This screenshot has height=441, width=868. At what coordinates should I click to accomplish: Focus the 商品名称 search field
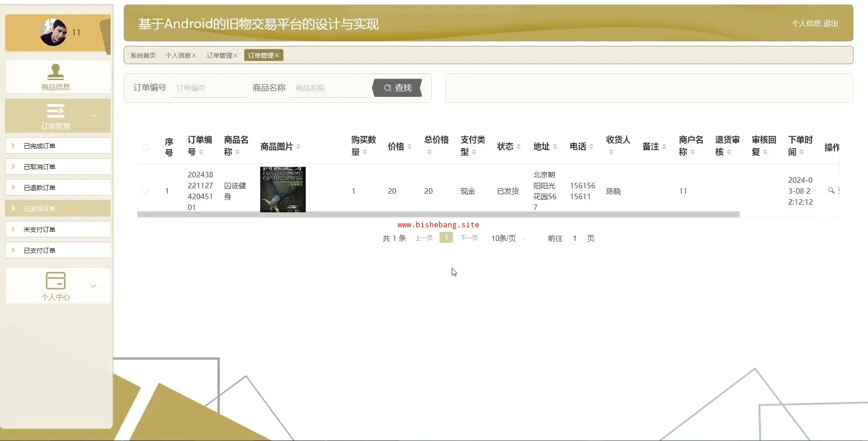[x=328, y=88]
